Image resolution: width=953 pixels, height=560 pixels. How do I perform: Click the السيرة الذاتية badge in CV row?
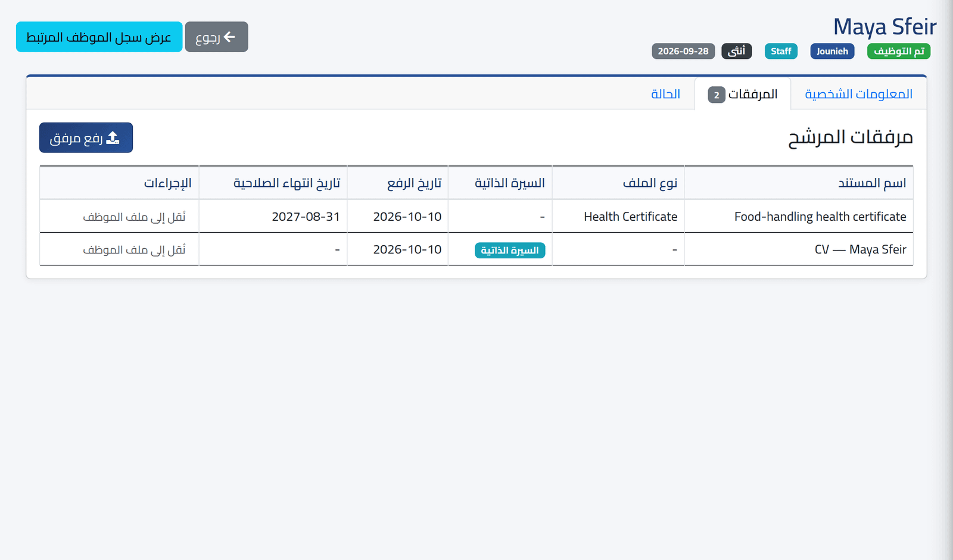(x=510, y=250)
